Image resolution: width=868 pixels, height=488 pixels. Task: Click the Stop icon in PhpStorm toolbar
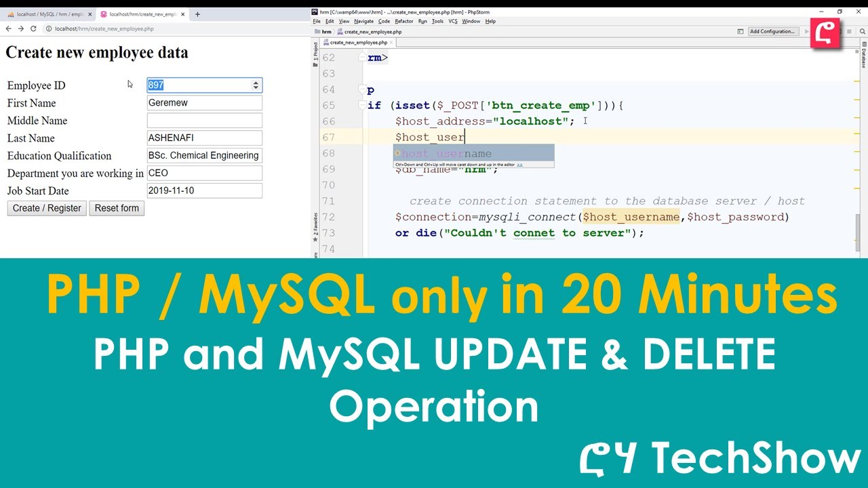pos(848,31)
